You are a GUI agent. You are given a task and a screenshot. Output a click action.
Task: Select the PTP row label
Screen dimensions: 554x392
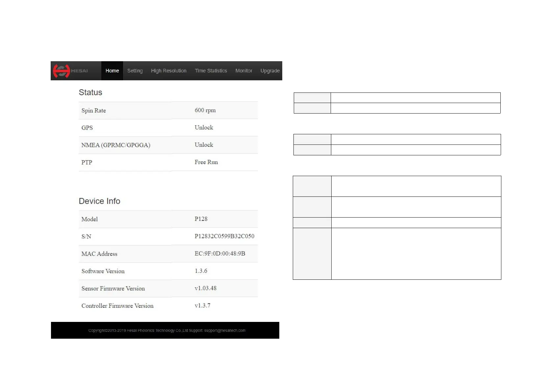click(87, 162)
